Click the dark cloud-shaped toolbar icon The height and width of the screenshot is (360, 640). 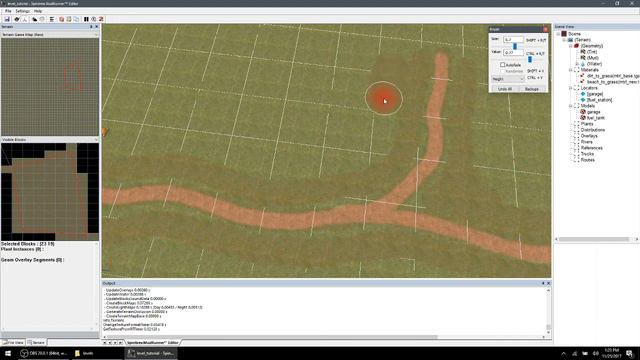coord(35,19)
